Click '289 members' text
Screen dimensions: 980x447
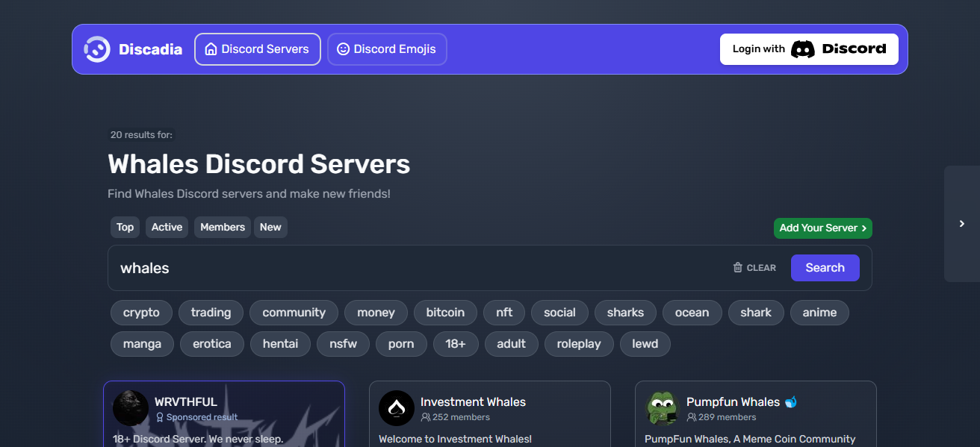click(727, 417)
